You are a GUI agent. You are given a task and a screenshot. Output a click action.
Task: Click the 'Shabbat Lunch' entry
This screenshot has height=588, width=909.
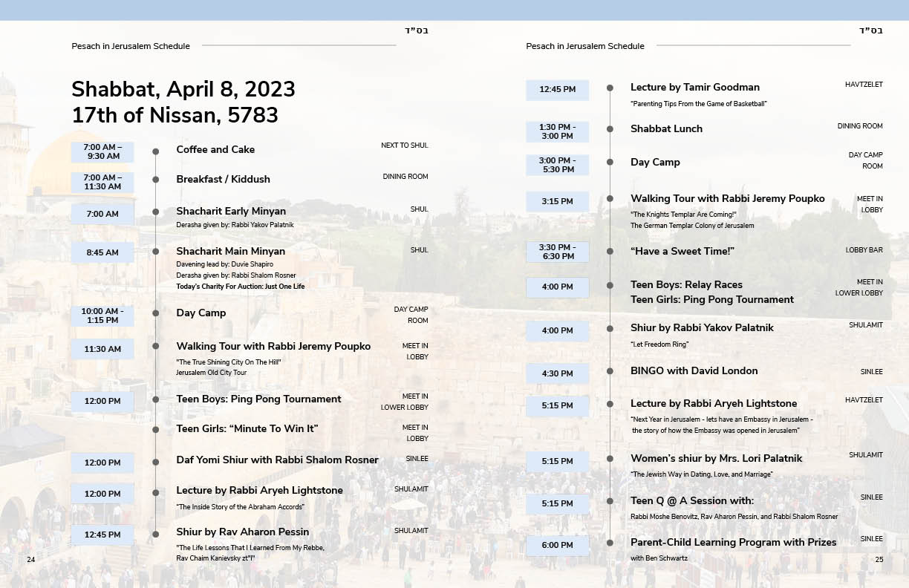tap(666, 129)
